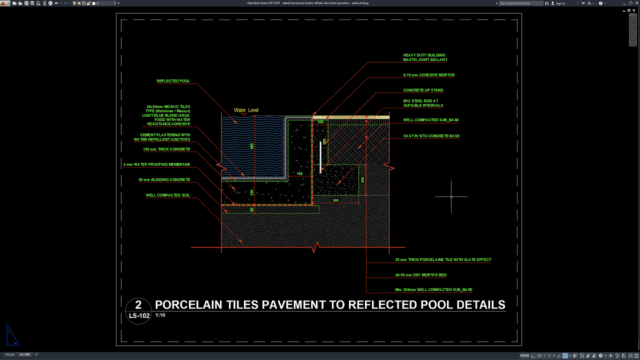640x360 pixels.
Task: Select the BLINDING CONCRETE label
Action: (164, 180)
